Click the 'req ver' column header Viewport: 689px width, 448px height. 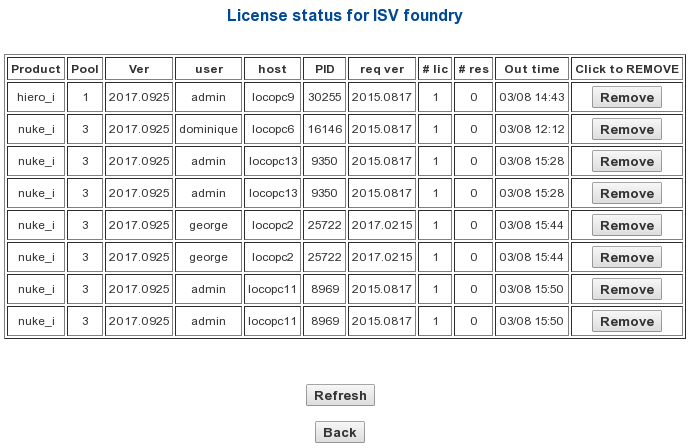point(382,69)
